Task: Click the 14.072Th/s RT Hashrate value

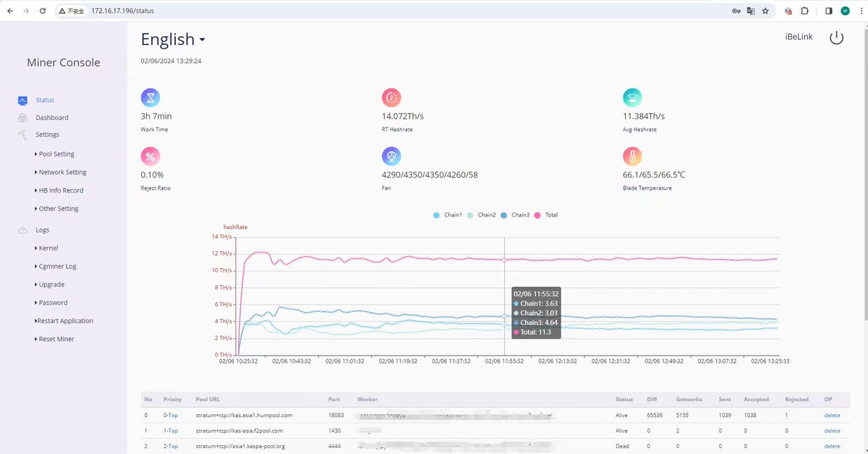Action: pyautogui.click(x=403, y=116)
